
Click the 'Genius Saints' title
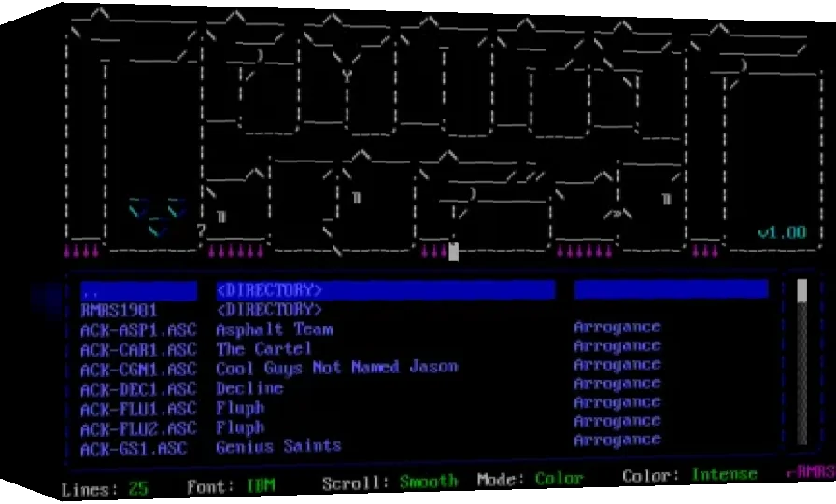278,446
